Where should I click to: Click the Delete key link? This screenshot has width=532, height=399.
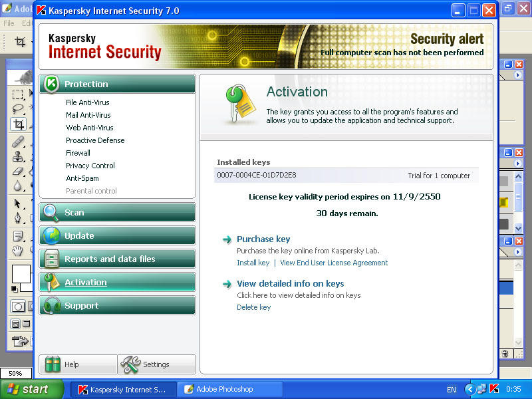tap(254, 307)
